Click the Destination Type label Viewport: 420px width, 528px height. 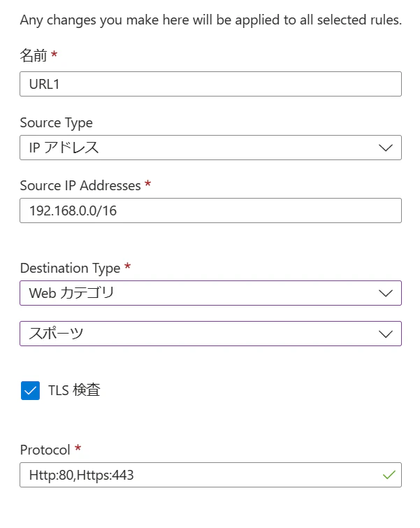pos(70,268)
